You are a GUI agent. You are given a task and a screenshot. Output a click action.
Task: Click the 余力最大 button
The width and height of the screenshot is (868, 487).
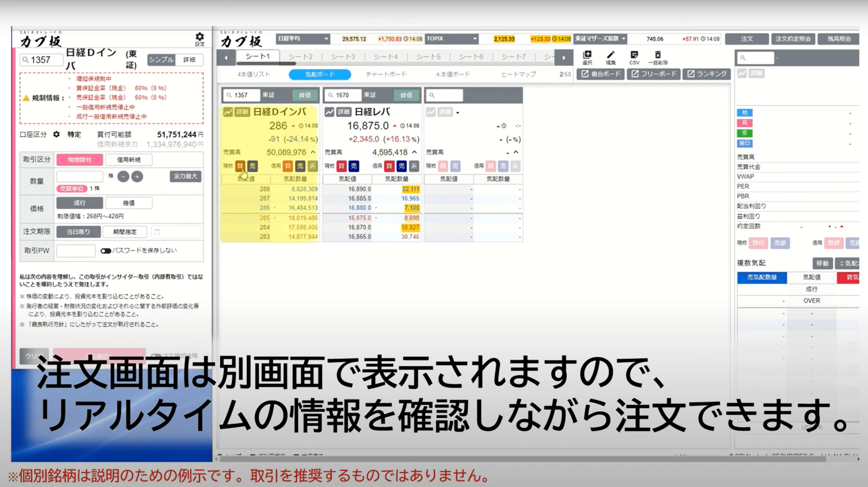click(186, 176)
